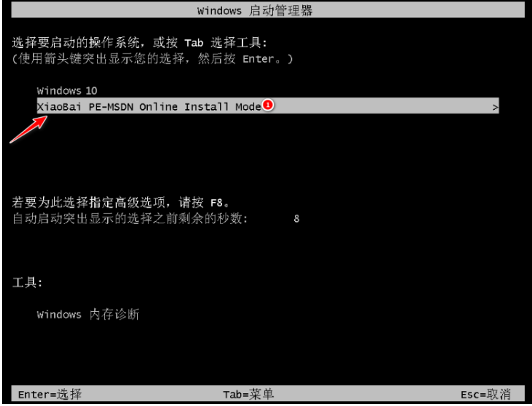This screenshot has width=532, height=406.
Task: Click the arrow-key usage hint line
Action: coord(152,59)
